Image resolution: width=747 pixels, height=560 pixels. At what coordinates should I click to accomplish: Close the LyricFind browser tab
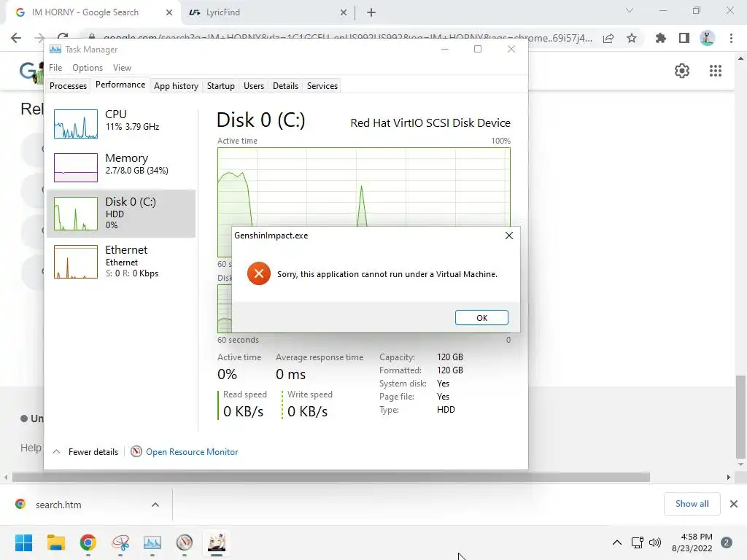point(344,12)
